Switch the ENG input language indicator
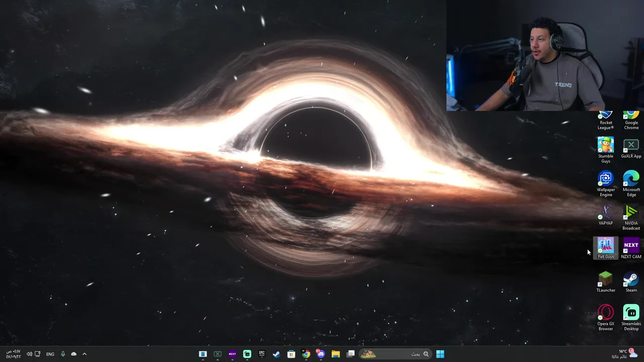This screenshot has height=362, width=644. click(50, 354)
